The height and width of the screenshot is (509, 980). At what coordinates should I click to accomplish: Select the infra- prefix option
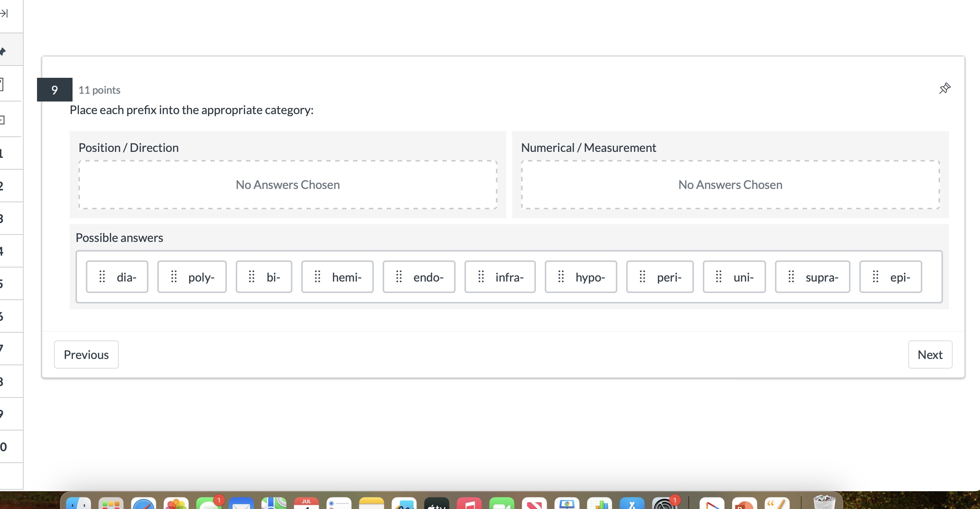pos(500,277)
